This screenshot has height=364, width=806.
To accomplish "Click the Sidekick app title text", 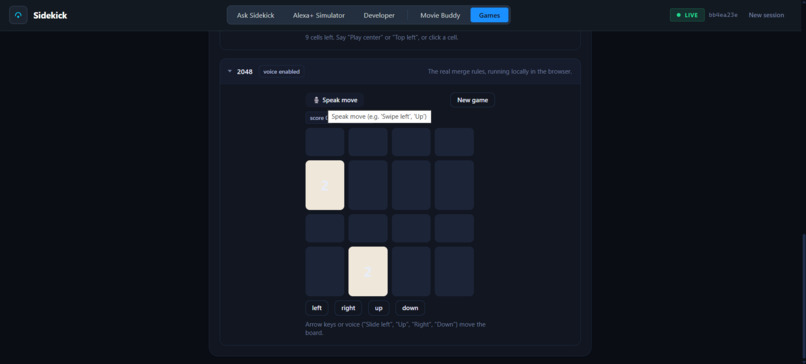I will coord(50,15).
